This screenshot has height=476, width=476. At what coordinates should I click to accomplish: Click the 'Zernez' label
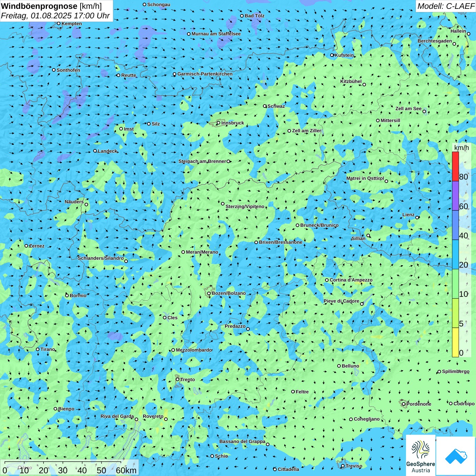[x=37, y=246]
